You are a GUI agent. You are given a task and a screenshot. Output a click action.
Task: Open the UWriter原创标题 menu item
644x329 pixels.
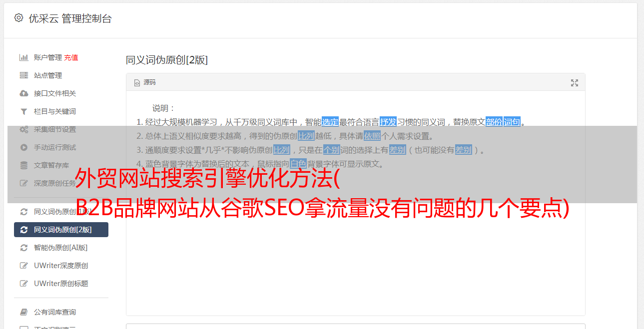61,284
